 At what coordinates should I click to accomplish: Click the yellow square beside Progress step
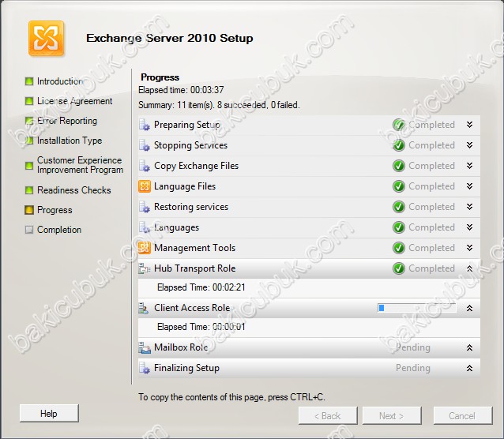point(29,210)
